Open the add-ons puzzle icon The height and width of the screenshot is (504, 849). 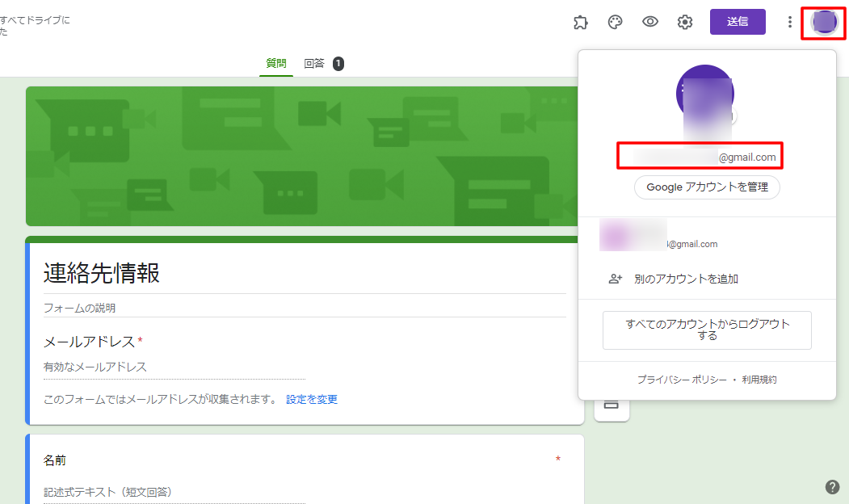point(580,23)
